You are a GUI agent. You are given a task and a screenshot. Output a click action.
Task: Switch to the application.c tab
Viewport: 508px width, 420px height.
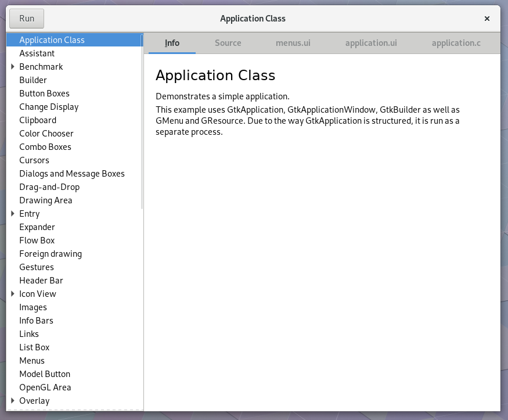[x=456, y=43]
